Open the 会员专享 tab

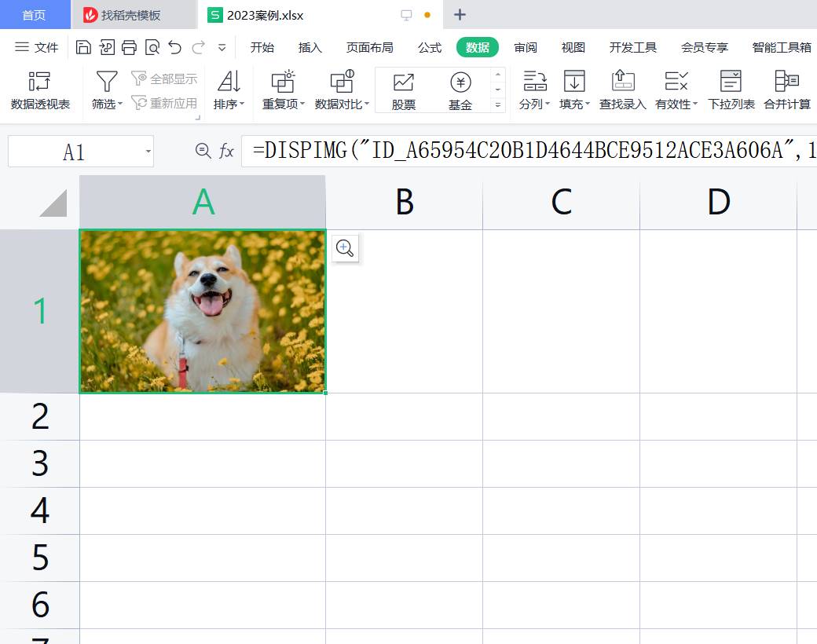(705, 47)
